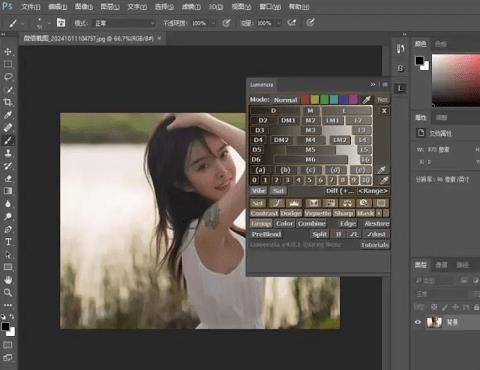Select the Clone Stamp tool
480x370 pixels.
coord(8,153)
